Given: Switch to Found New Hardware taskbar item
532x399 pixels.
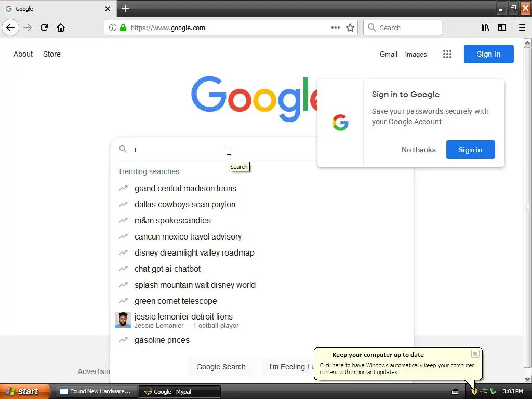Looking at the screenshot, I should pyautogui.click(x=96, y=391).
